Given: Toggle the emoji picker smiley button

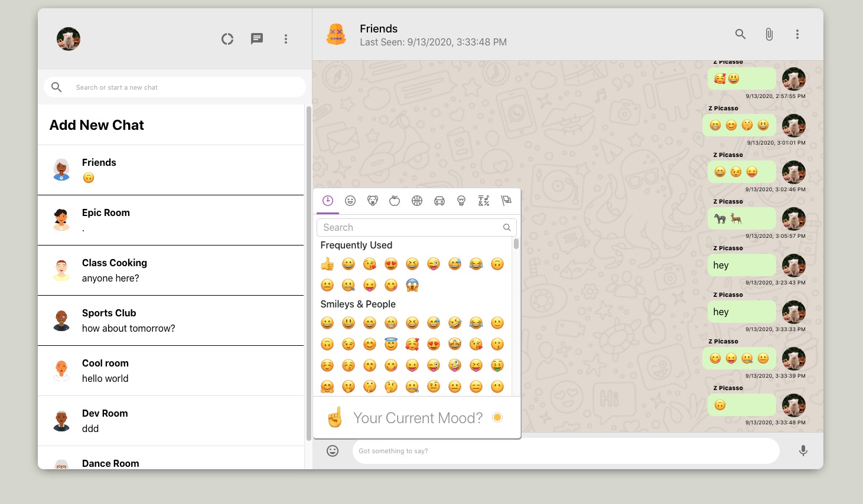Looking at the screenshot, I should (x=333, y=451).
